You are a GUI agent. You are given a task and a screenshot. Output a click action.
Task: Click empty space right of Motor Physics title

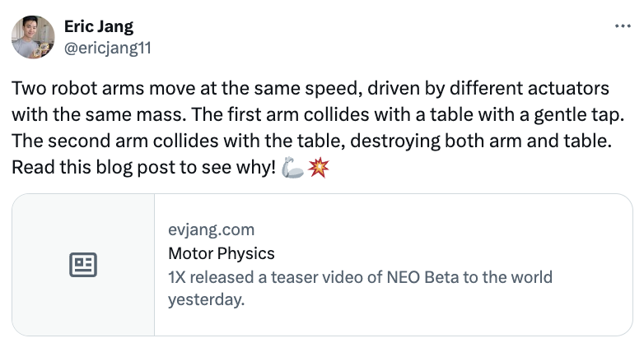point(453,253)
